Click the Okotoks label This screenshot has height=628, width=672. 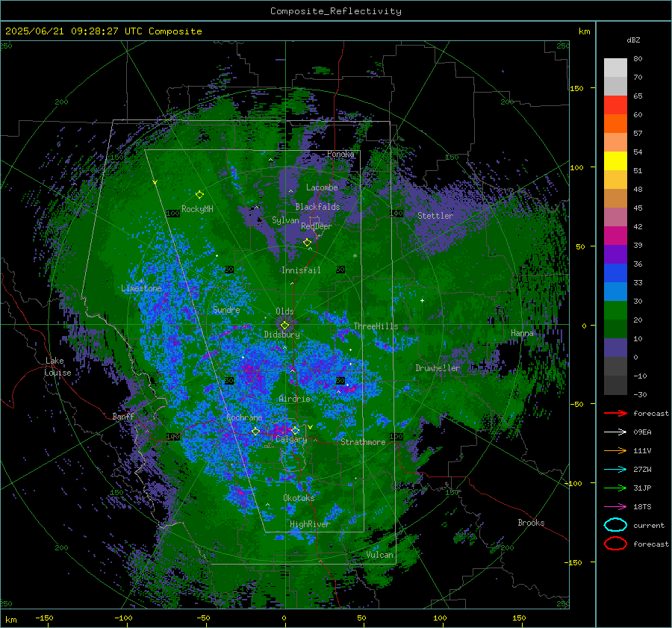click(x=299, y=498)
